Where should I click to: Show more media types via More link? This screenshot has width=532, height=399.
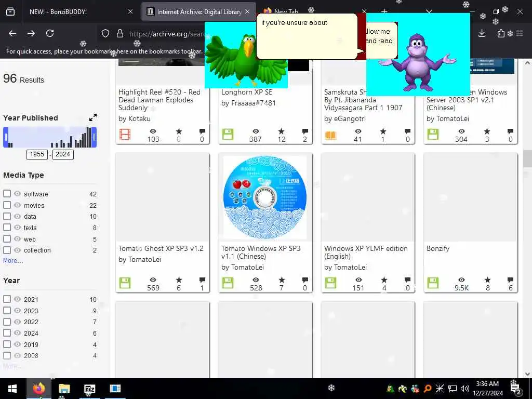pos(13,261)
